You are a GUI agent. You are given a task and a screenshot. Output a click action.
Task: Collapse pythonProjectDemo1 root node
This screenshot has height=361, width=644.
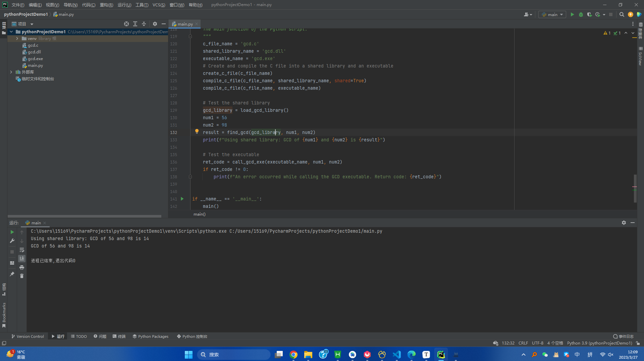(x=11, y=32)
